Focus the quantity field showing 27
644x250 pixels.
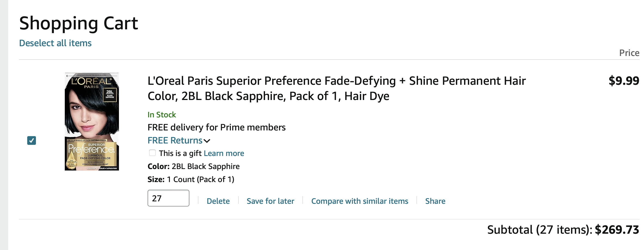(168, 198)
